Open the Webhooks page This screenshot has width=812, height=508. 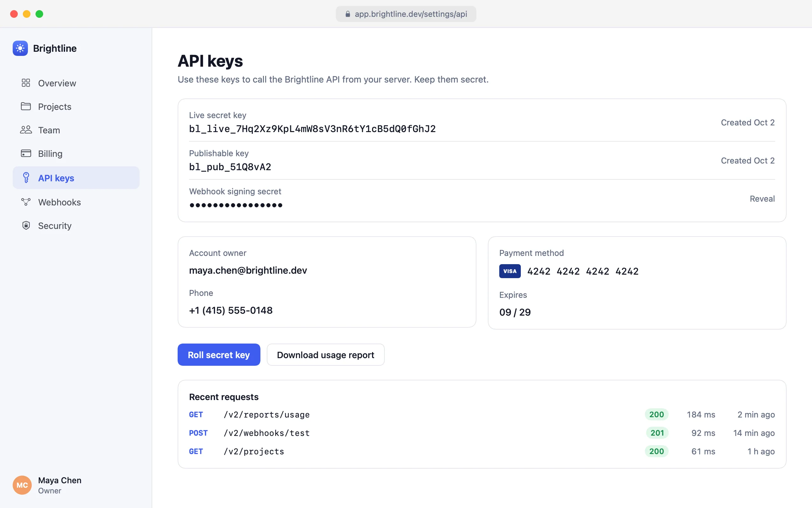[76, 202]
